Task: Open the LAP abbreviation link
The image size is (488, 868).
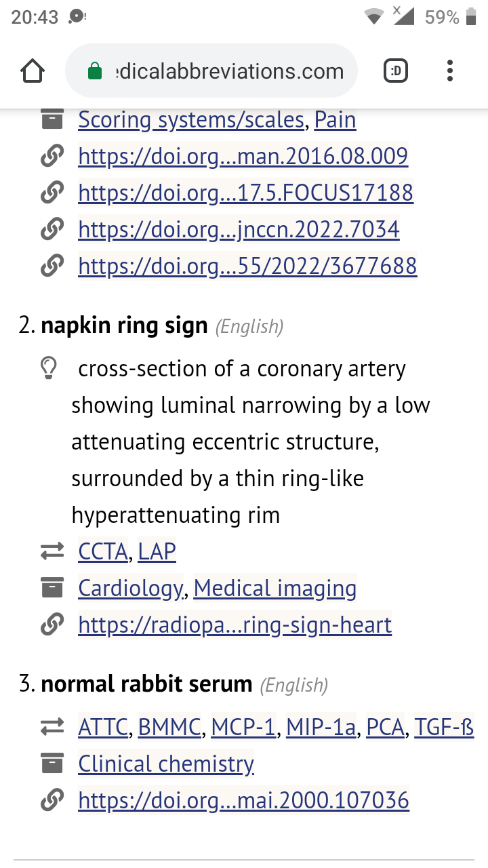Action: coord(157,552)
